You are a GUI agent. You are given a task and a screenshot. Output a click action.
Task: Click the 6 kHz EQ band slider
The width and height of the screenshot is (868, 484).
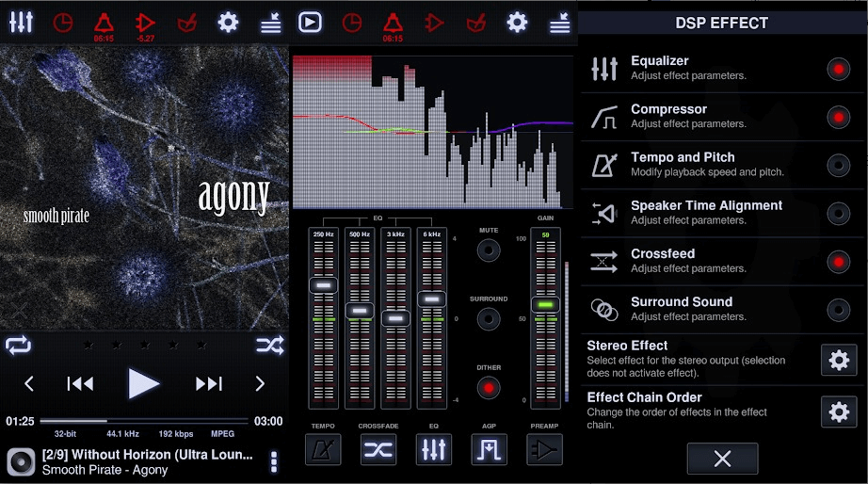pyautogui.click(x=432, y=318)
